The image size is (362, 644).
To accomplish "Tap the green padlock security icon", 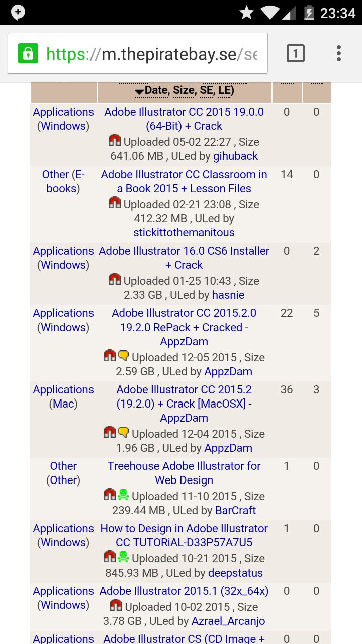I will [x=28, y=53].
